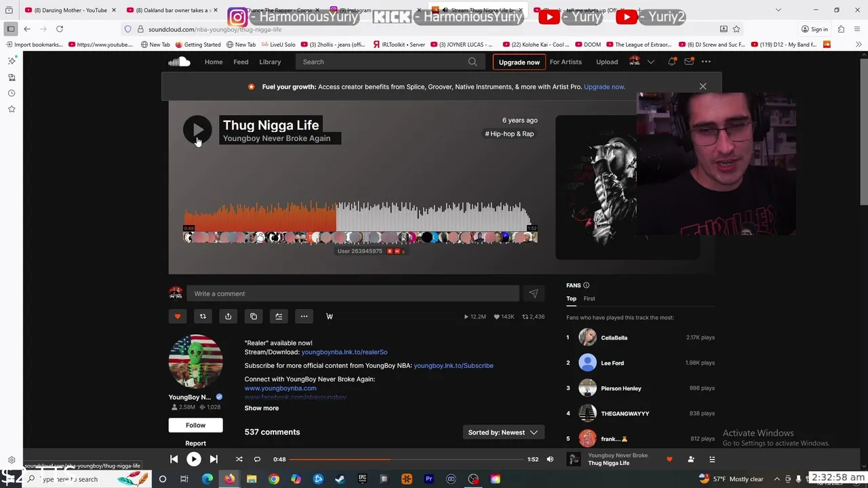This screenshot has height=488, width=868.
Task: Click the Upgrade now header button
Action: pyautogui.click(x=519, y=62)
